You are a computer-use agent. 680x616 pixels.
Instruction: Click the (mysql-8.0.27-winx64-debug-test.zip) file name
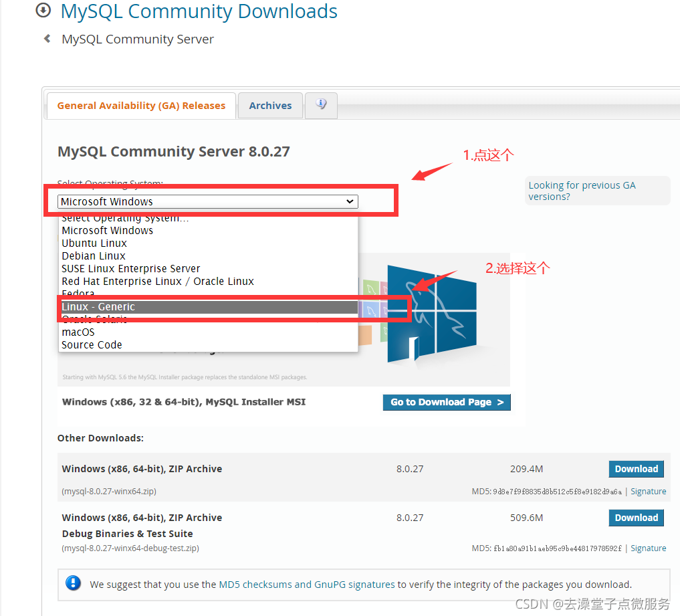point(130,548)
